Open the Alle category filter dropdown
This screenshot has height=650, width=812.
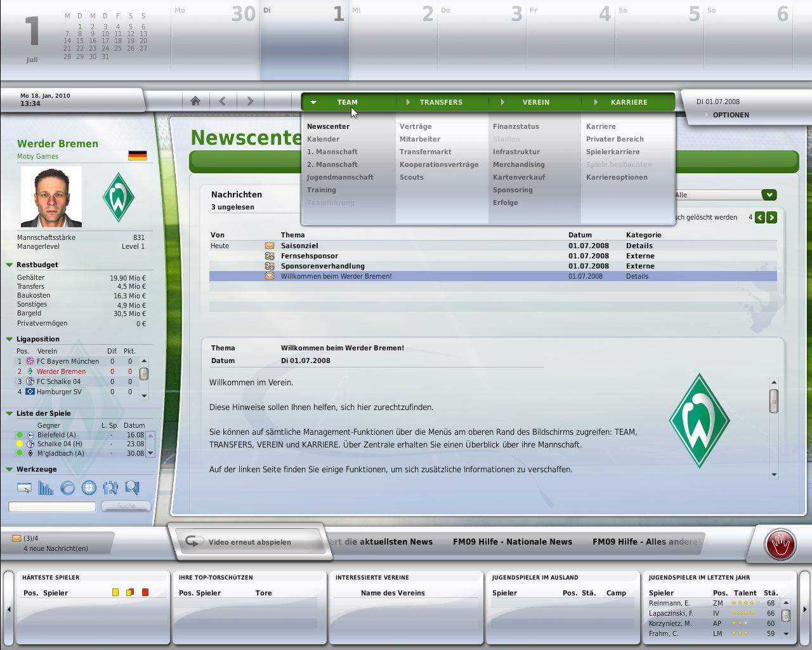pos(769,195)
